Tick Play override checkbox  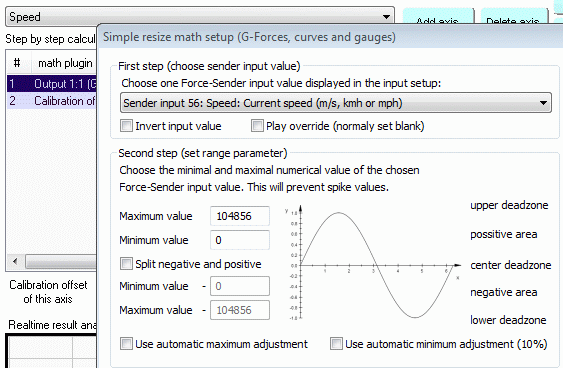(257, 126)
